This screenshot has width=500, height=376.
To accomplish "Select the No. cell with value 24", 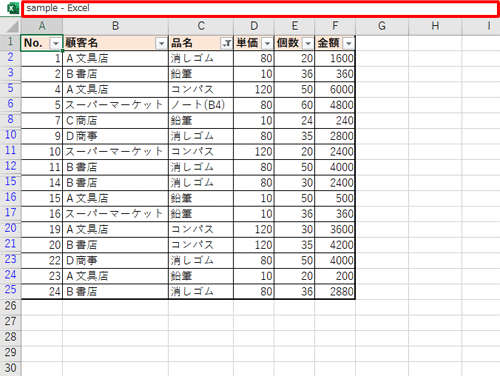I will [x=42, y=292].
